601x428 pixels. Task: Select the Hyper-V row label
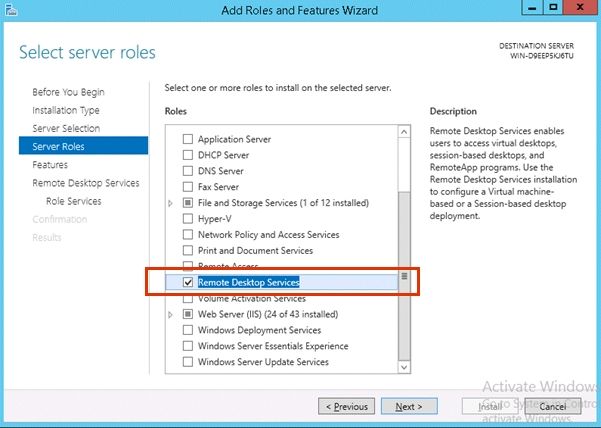215,219
